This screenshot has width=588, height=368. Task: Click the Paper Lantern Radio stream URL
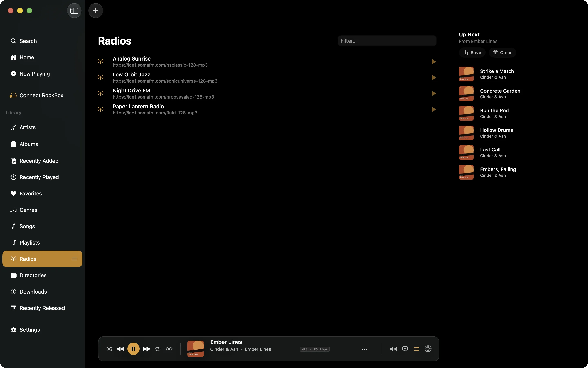coord(155,113)
